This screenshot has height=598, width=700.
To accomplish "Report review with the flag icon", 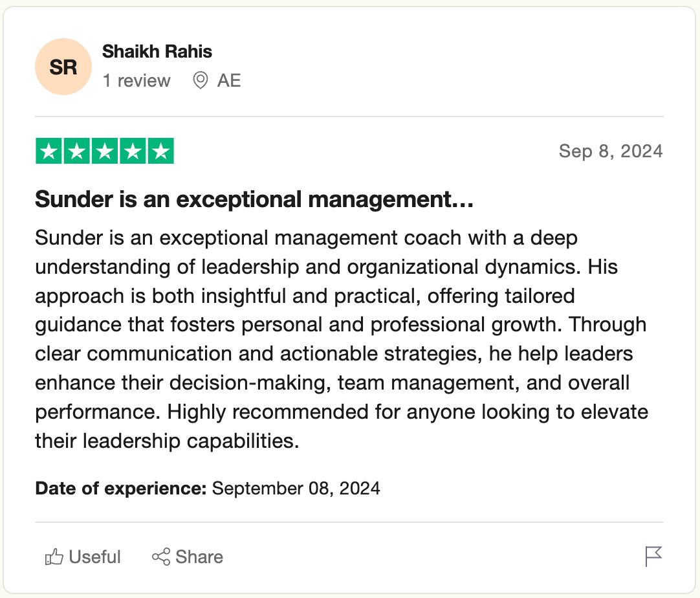I will click(653, 557).
